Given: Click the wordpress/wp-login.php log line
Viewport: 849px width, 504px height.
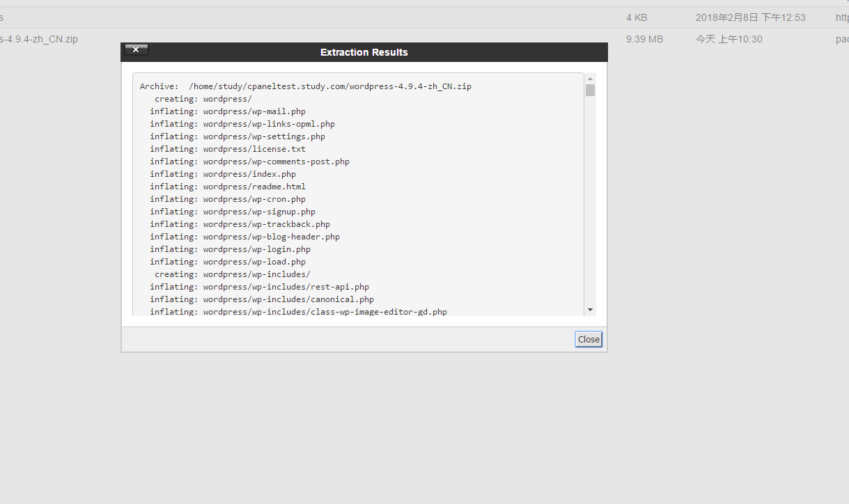Looking at the screenshot, I should pos(230,249).
